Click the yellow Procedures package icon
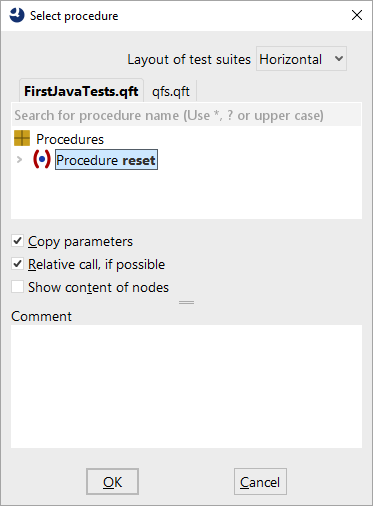Viewport: 373px width, 506px height. coord(22,138)
